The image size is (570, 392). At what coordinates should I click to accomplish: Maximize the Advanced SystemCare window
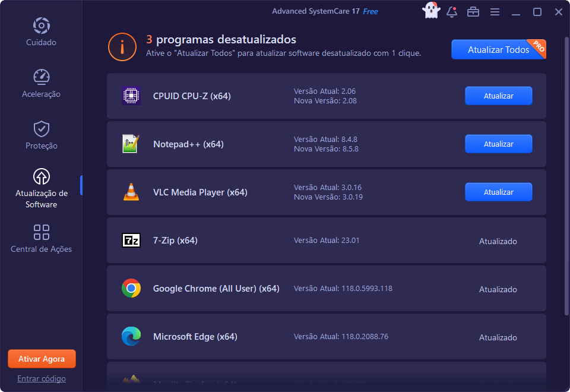(x=537, y=12)
